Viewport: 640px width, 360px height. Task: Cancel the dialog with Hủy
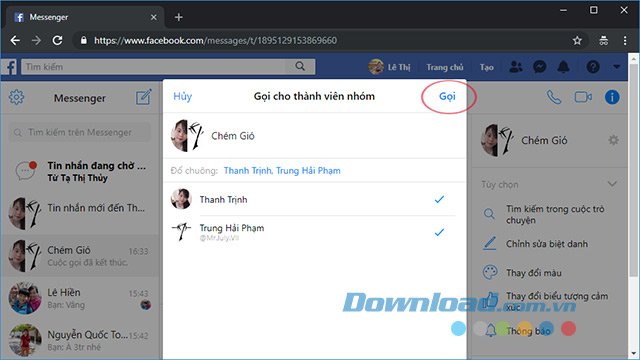(x=182, y=96)
